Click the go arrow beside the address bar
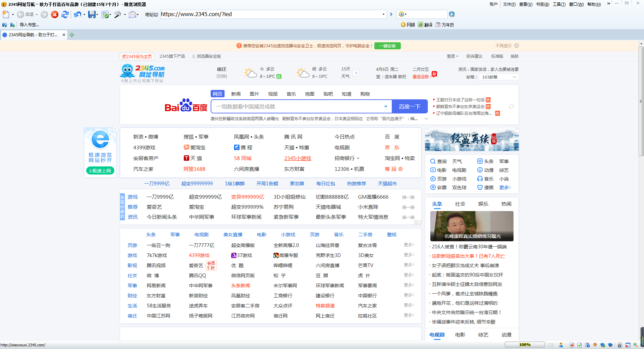Viewport: 644px width, 349px height. tap(391, 14)
